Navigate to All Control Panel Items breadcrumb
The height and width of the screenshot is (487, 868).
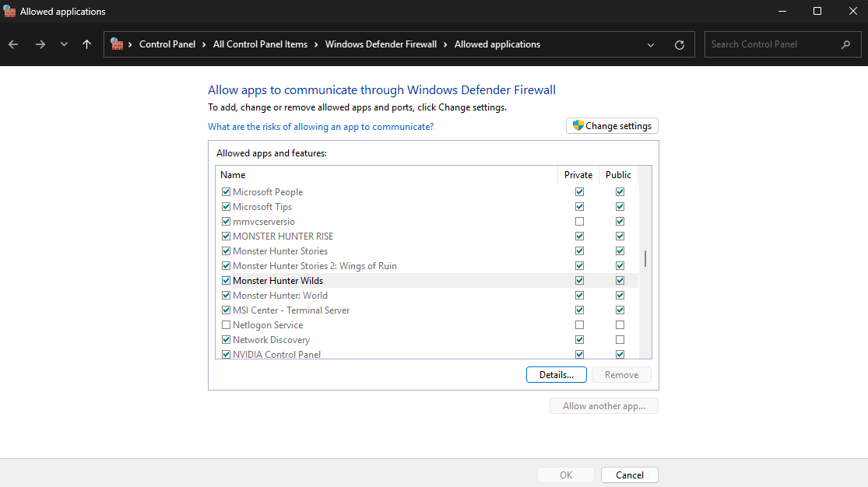coord(260,44)
